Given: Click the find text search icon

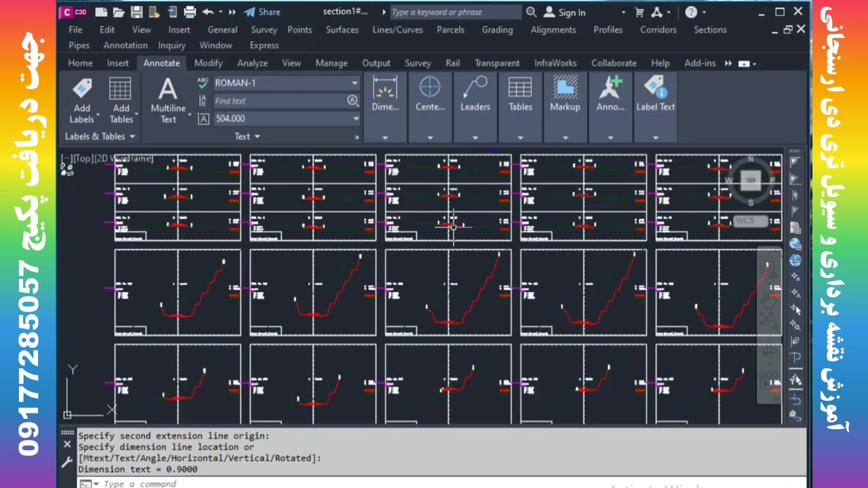Looking at the screenshot, I should 353,100.
